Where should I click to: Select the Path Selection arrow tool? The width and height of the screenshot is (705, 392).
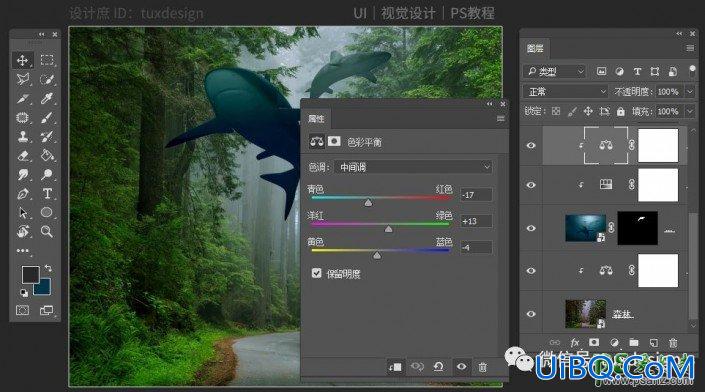22,213
